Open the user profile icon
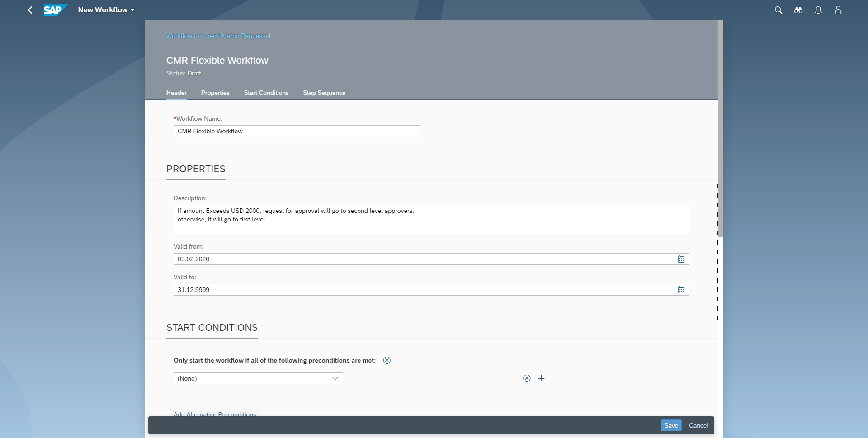 click(838, 10)
